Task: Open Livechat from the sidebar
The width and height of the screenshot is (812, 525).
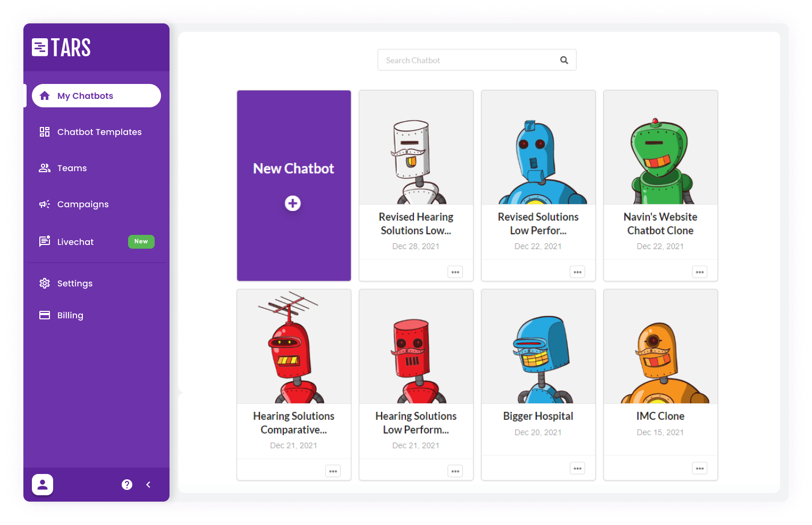Action: coord(75,242)
